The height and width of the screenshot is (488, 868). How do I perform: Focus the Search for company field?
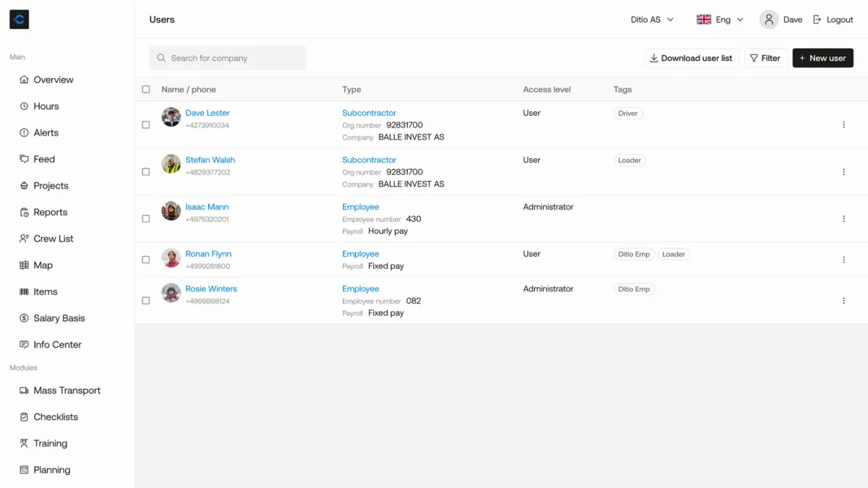pos(228,58)
